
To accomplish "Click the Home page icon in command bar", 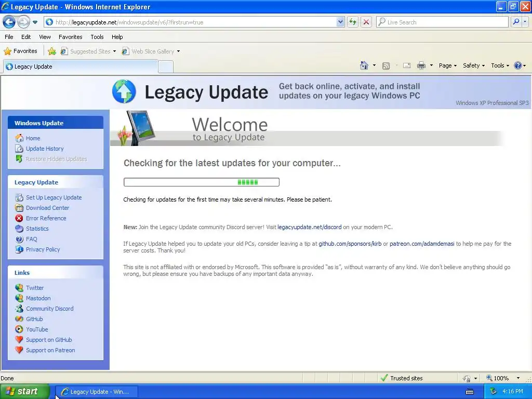I will [364, 65].
